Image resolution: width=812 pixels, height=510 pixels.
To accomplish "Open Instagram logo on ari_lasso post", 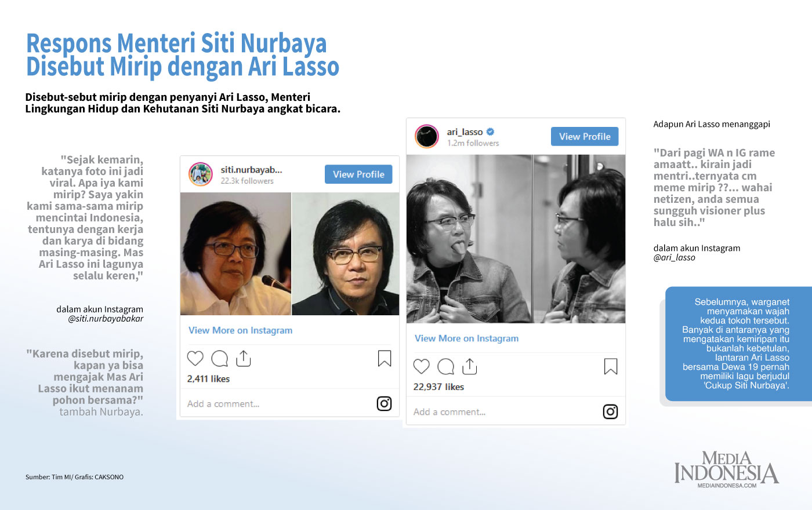I will 610,411.
